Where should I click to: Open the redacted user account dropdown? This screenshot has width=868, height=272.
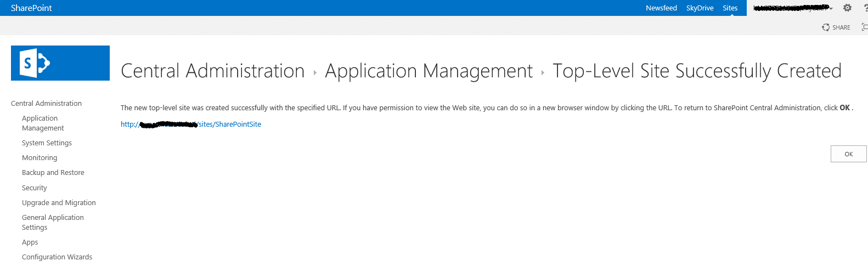[793, 8]
